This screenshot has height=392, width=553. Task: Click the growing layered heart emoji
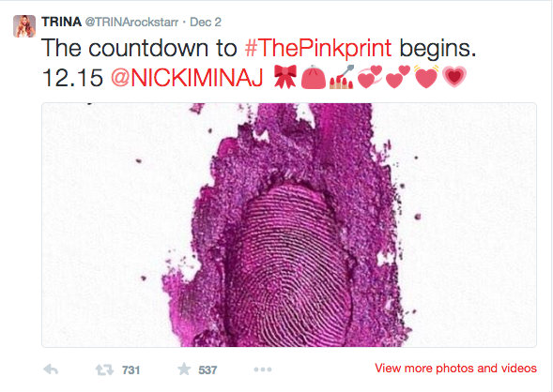454,77
